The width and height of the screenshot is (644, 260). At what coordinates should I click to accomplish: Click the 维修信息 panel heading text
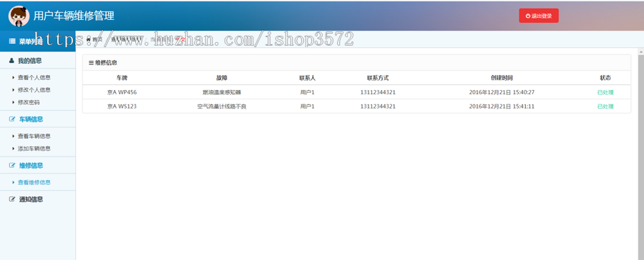click(106, 63)
